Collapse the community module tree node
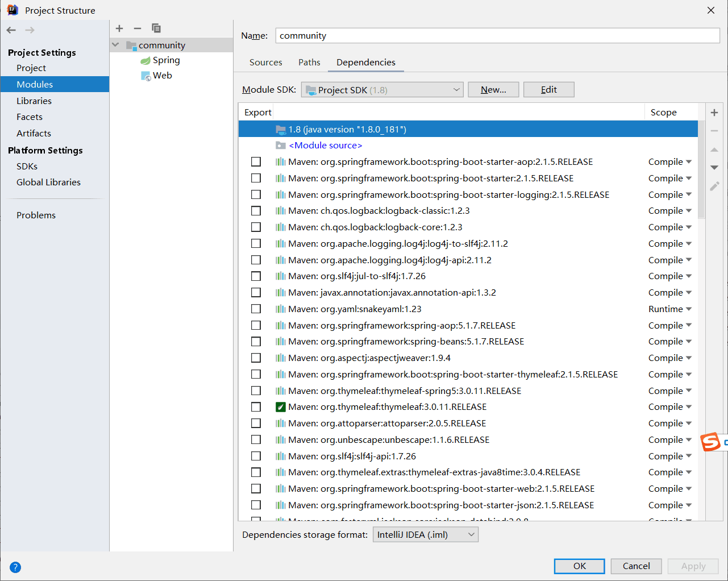This screenshot has height=581, width=728. [x=116, y=45]
